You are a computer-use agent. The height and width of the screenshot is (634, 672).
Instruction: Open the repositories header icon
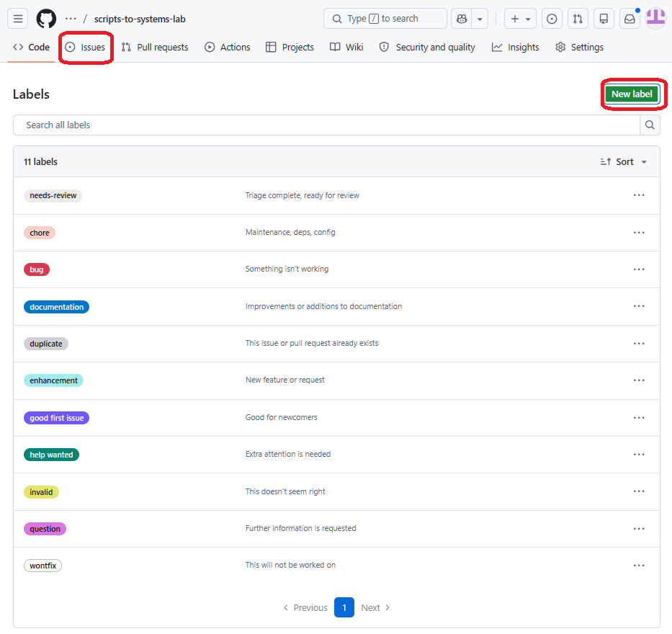[x=604, y=19]
